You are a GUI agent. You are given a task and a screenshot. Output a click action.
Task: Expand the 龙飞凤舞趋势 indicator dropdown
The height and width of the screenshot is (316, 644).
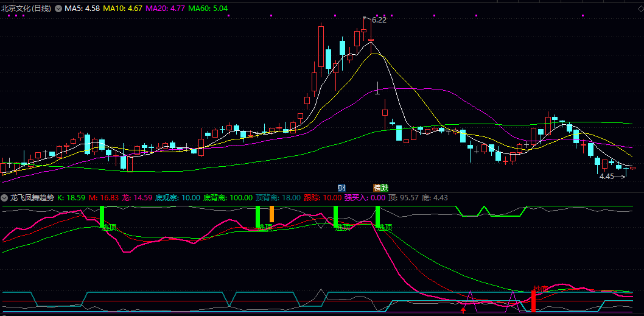tap(5, 198)
